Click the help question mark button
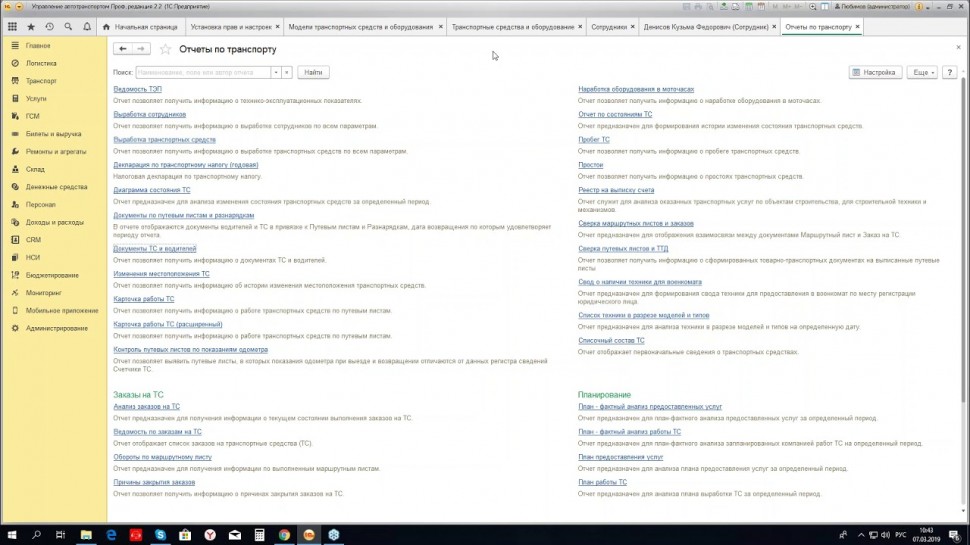 point(950,73)
